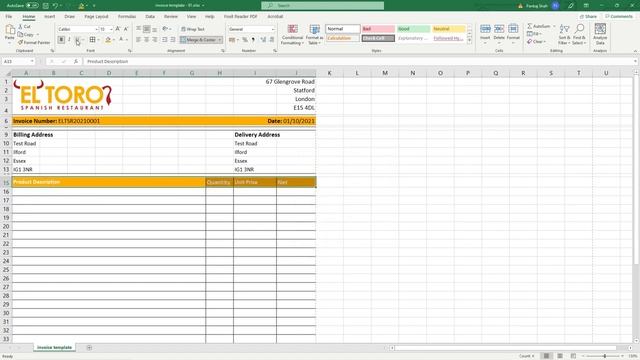Toggle Wrap Text
This screenshot has width=640, height=360.
193,29
